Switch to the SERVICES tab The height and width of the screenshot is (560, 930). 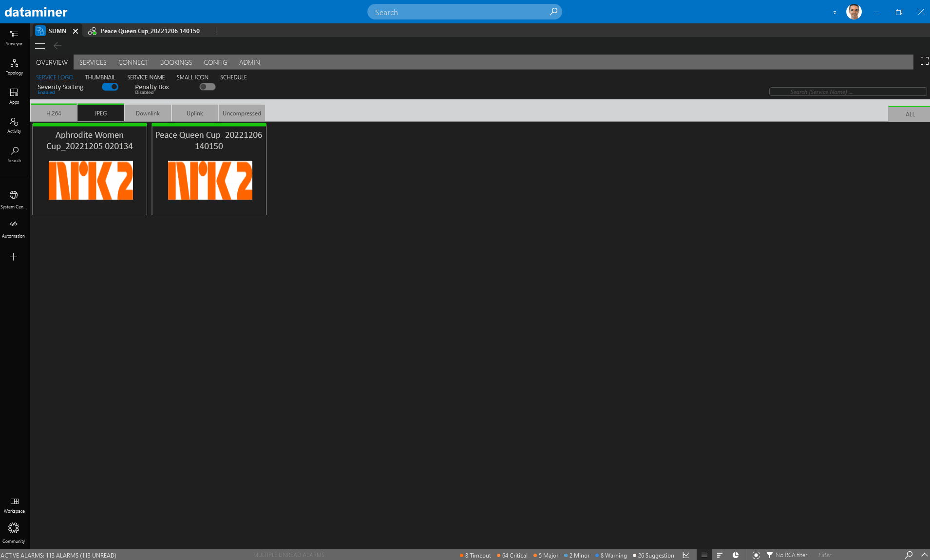93,62
